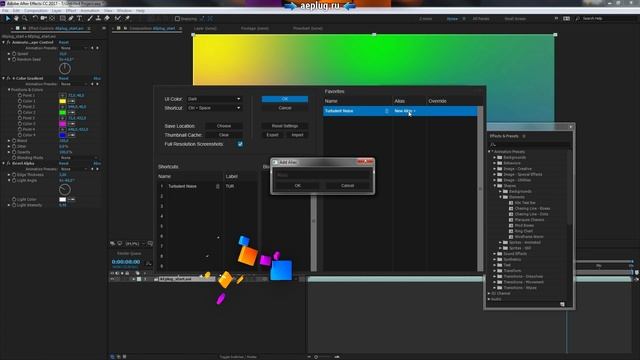Toggle the Random Seed stopwatch

tap(14, 60)
